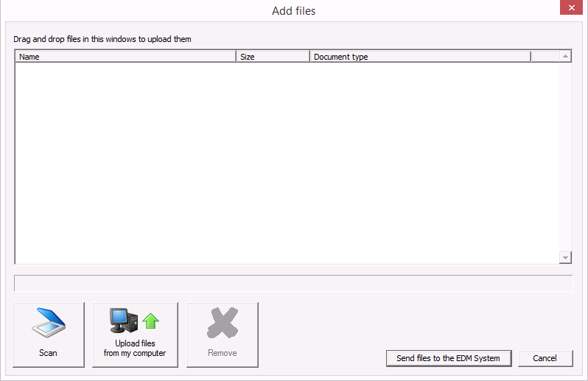Viewport: 588px width, 381px height.
Task: Click inside the empty file list area
Action: 287,163
